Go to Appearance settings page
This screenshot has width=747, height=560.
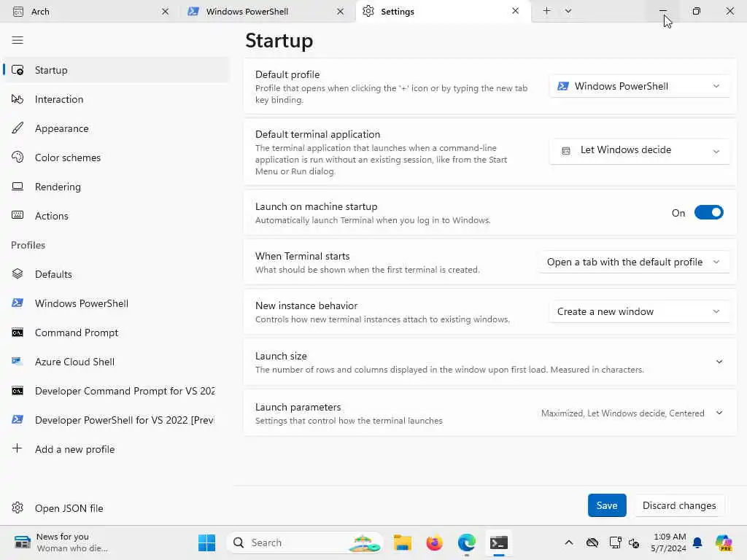[x=61, y=128]
